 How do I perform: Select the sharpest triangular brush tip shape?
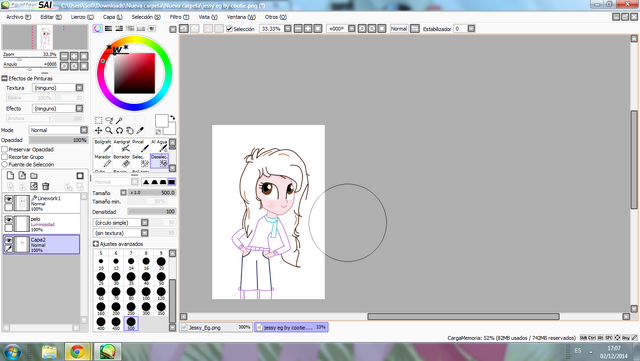click(146, 182)
